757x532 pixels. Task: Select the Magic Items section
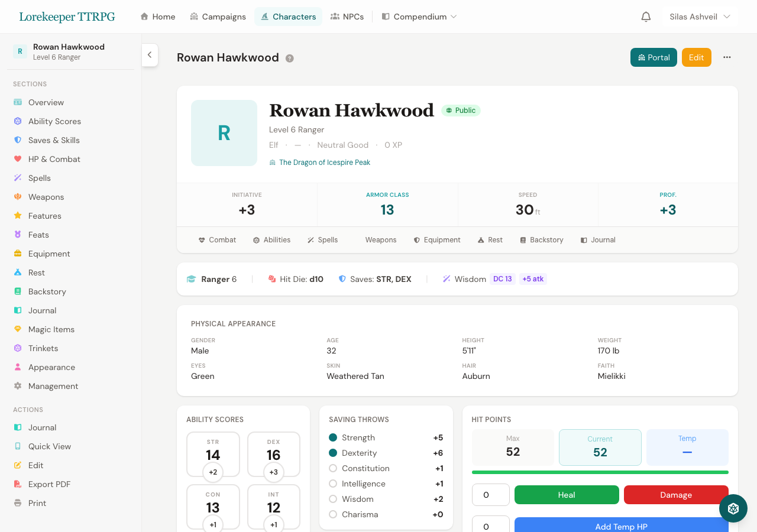53,329
